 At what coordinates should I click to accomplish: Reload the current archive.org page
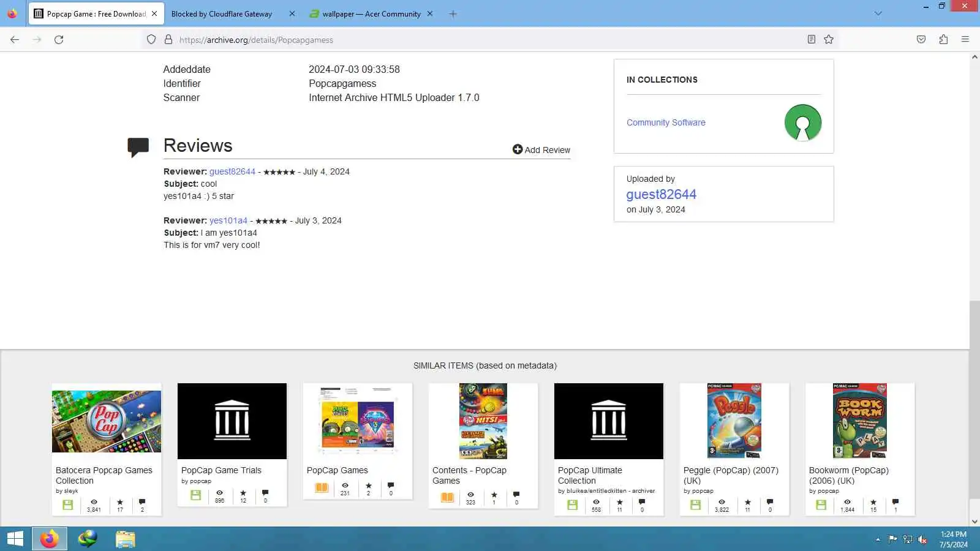(59, 40)
